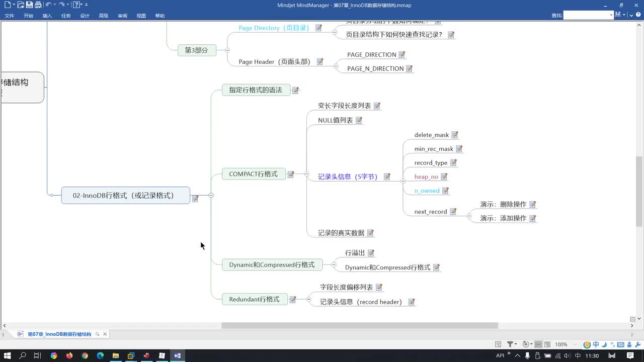644x362 pixels.
Task: Click the horizontal scrollbar thumb
Action: [x=360, y=326]
